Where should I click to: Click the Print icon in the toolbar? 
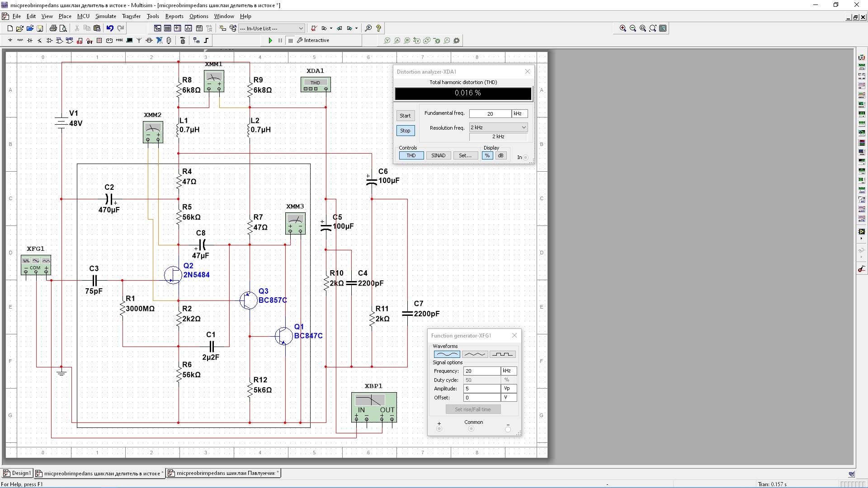53,28
